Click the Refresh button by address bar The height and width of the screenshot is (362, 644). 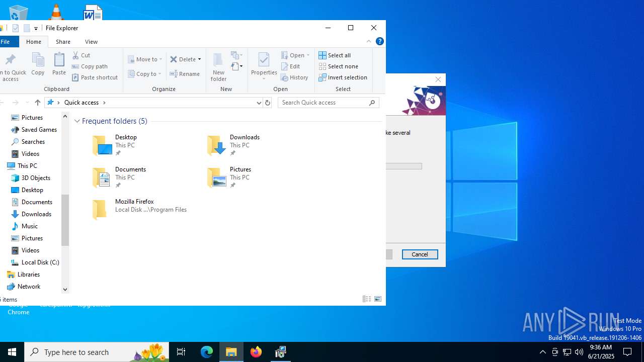pos(268,103)
